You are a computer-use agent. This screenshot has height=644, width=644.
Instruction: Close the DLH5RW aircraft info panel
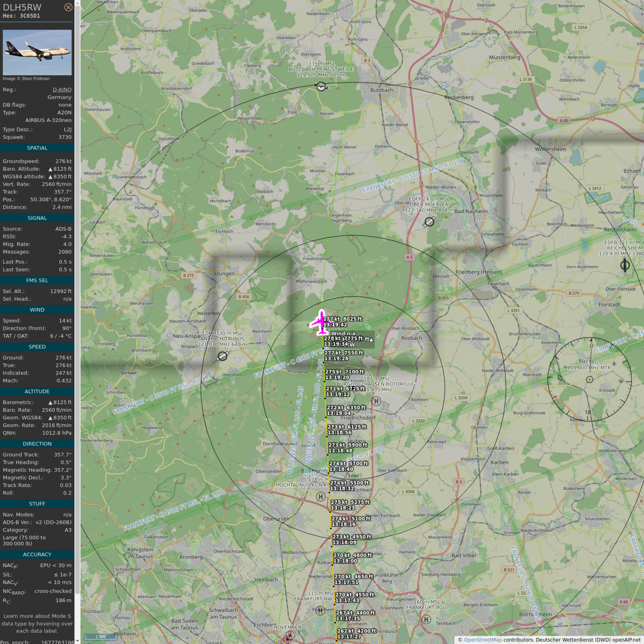pyautogui.click(x=68, y=7)
